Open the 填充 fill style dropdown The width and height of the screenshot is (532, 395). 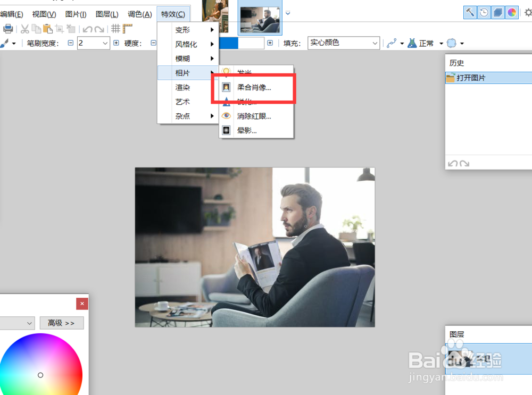(x=343, y=43)
